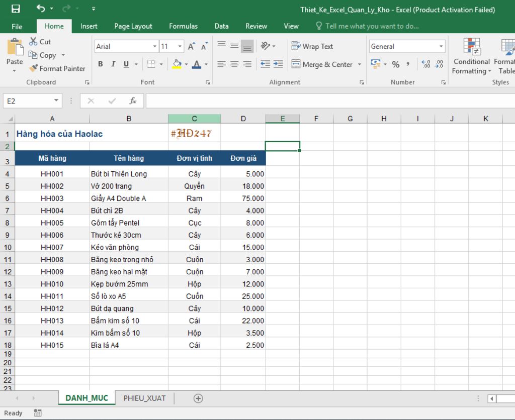The image size is (515, 420).
Task: Open the Arial font name dropdown
Action: pos(155,46)
